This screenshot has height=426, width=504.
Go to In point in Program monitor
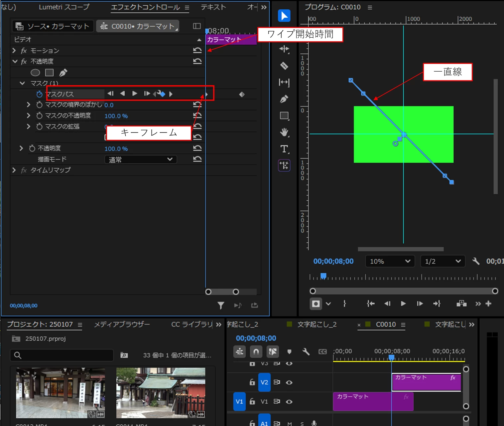[371, 304]
